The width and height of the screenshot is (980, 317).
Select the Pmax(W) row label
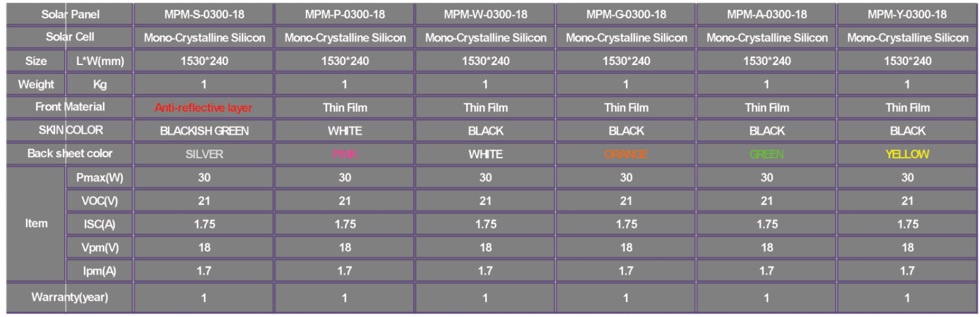click(x=100, y=178)
